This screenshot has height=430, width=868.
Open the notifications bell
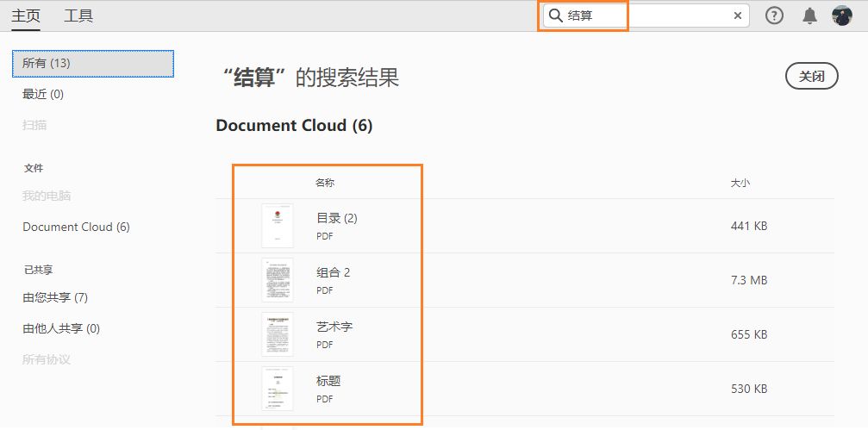click(810, 16)
